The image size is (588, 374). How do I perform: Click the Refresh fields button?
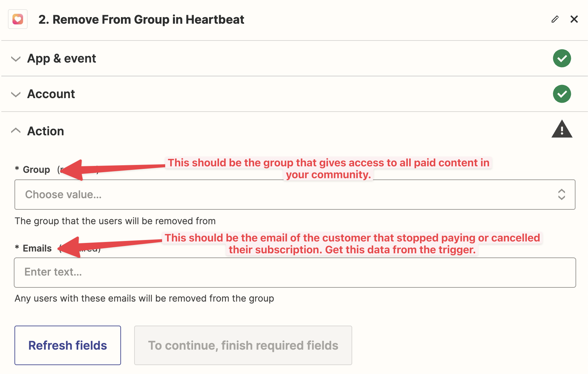point(68,345)
